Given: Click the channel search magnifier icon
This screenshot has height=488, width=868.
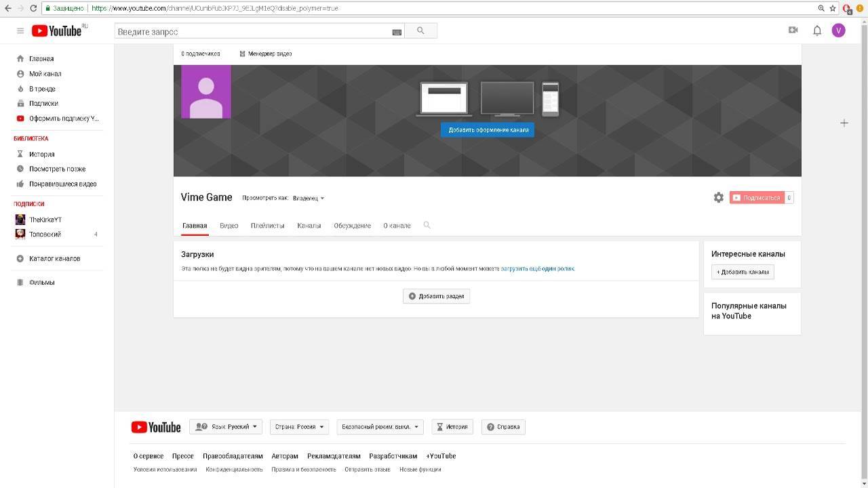Looking at the screenshot, I should click(x=427, y=225).
